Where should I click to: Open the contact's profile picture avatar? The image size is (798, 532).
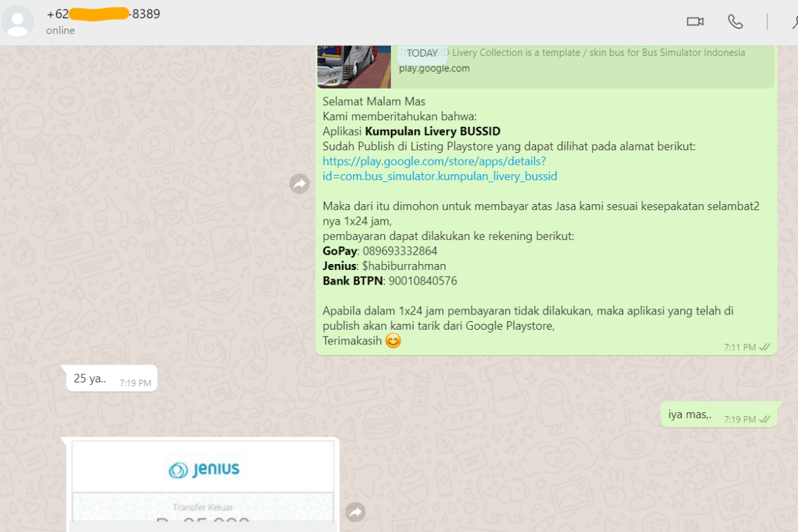(x=18, y=21)
